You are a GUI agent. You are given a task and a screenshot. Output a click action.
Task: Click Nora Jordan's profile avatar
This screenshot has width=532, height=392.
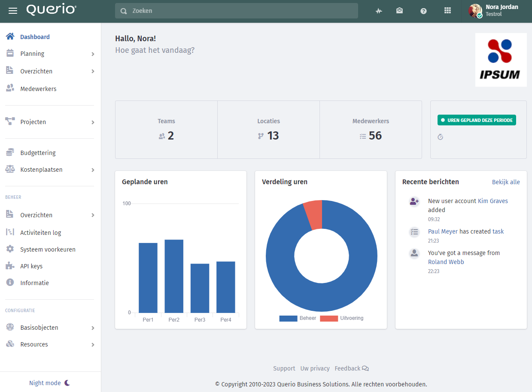point(475,11)
